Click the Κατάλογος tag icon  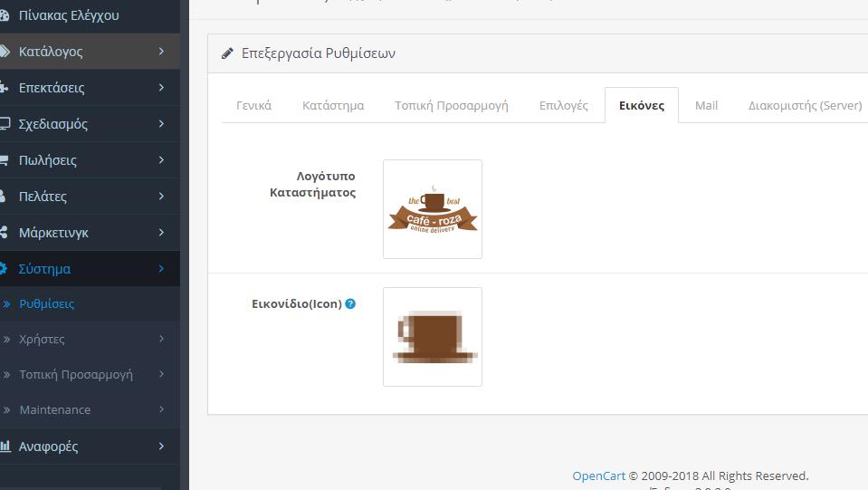[5, 52]
